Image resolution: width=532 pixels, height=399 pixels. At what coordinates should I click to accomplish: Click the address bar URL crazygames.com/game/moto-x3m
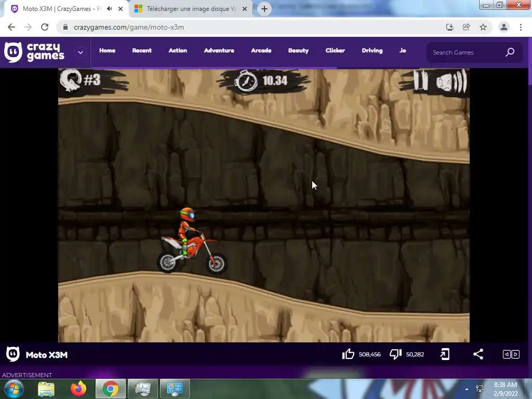tap(129, 27)
